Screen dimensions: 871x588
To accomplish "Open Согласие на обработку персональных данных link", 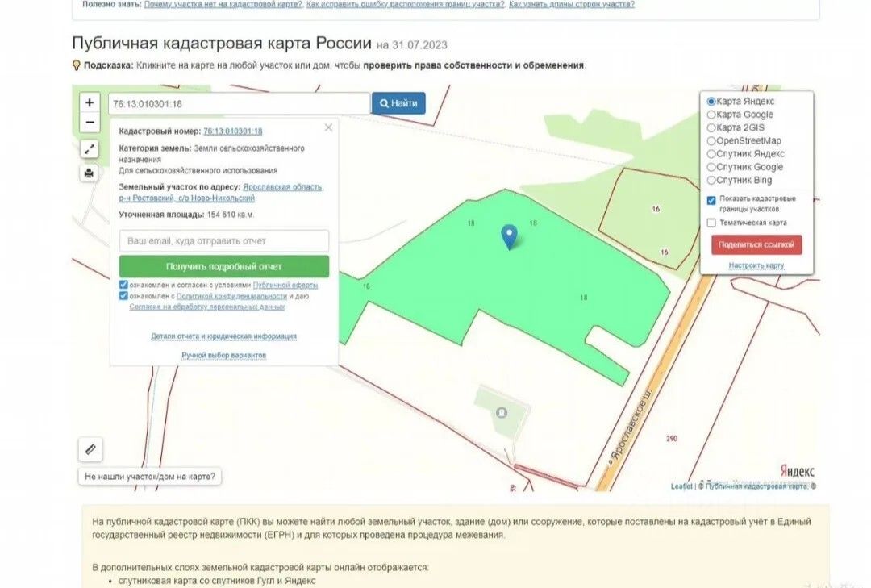I will [x=206, y=307].
